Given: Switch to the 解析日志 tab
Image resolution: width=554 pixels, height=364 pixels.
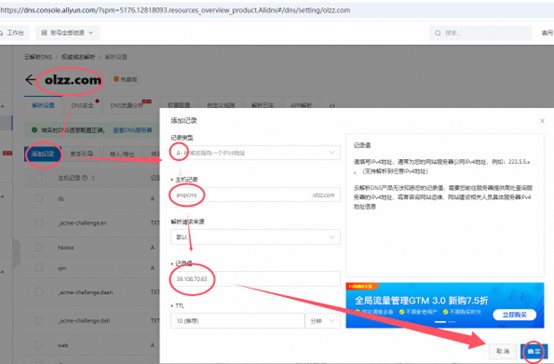Looking at the screenshot, I should tap(263, 105).
